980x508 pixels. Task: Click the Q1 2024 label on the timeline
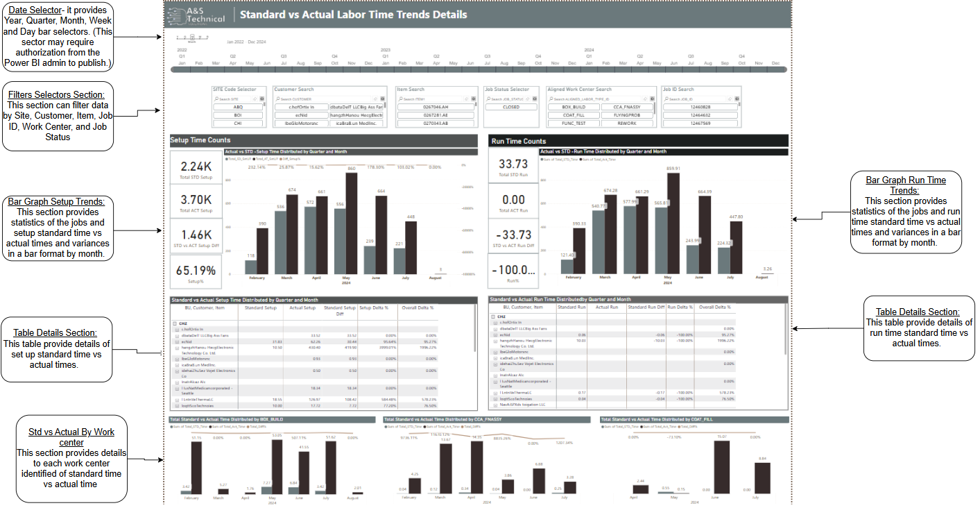589,56
